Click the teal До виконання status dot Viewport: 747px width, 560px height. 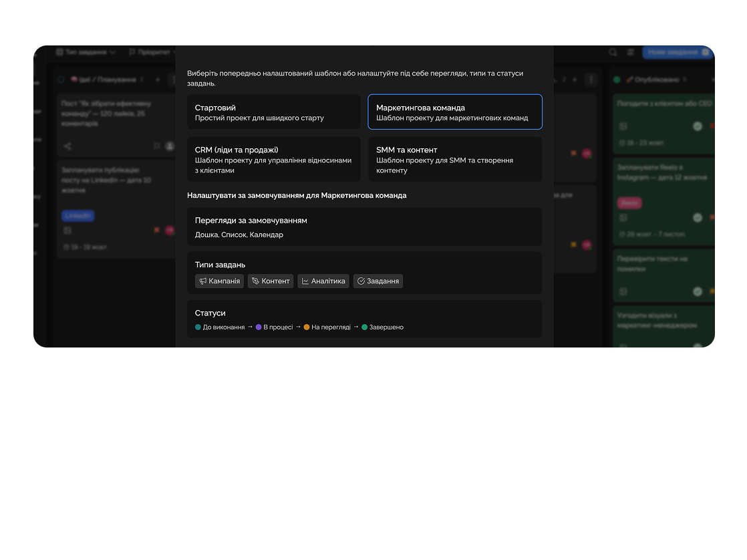[198, 327]
